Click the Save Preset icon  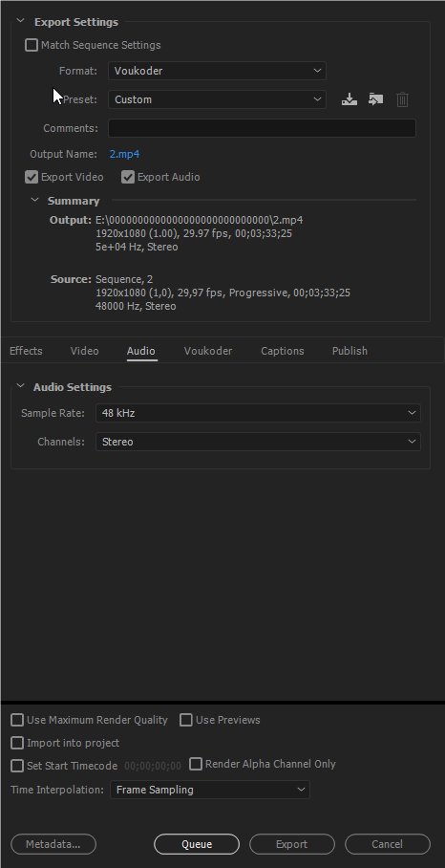pyautogui.click(x=349, y=99)
